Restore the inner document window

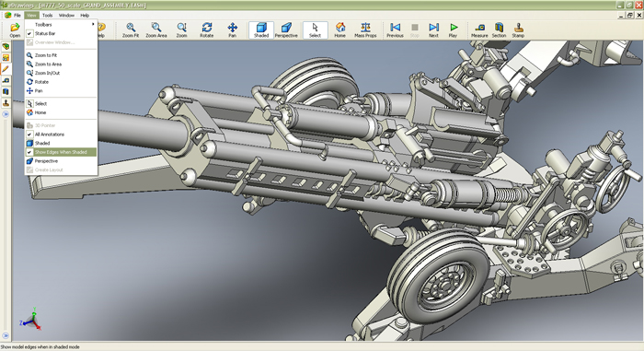pos(630,16)
